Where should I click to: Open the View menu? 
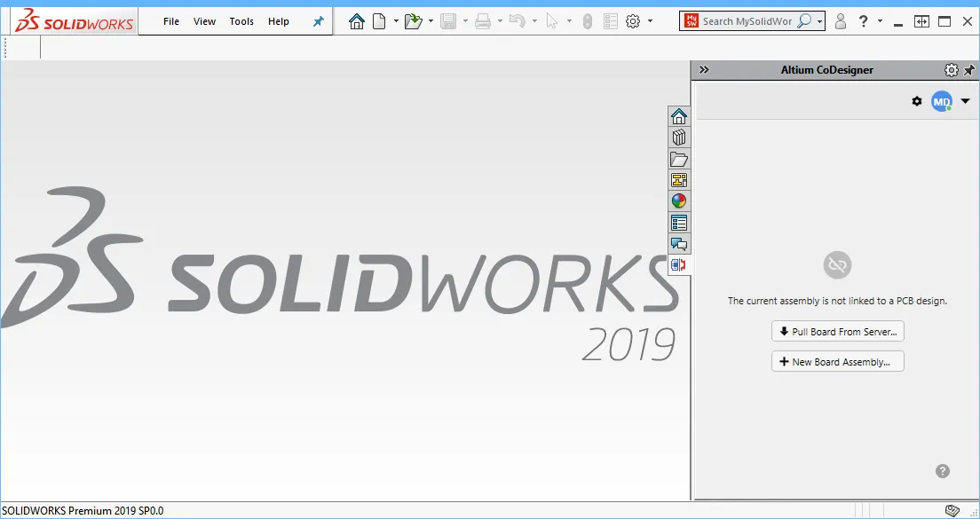[204, 21]
